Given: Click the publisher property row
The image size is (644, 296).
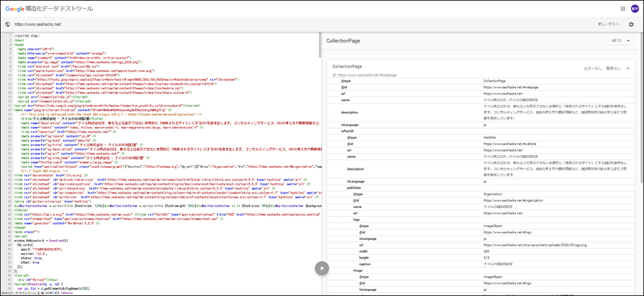Looking at the screenshot, I should click(481, 187).
